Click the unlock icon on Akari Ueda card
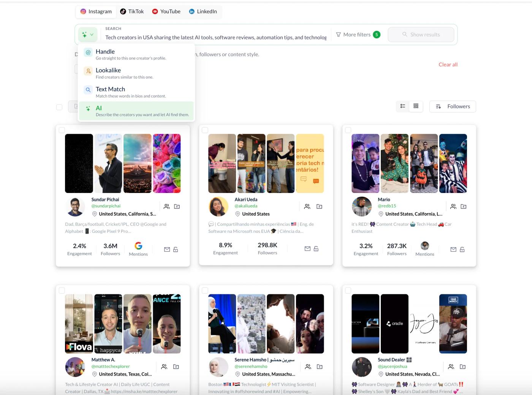Viewport: 532px width, 395px height. [x=316, y=249]
